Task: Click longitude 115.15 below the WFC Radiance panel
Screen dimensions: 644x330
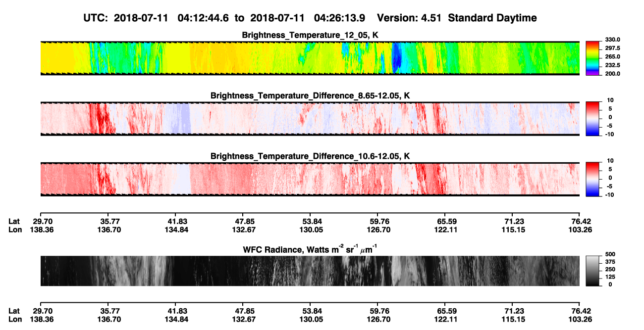Action: pos(514,319)
